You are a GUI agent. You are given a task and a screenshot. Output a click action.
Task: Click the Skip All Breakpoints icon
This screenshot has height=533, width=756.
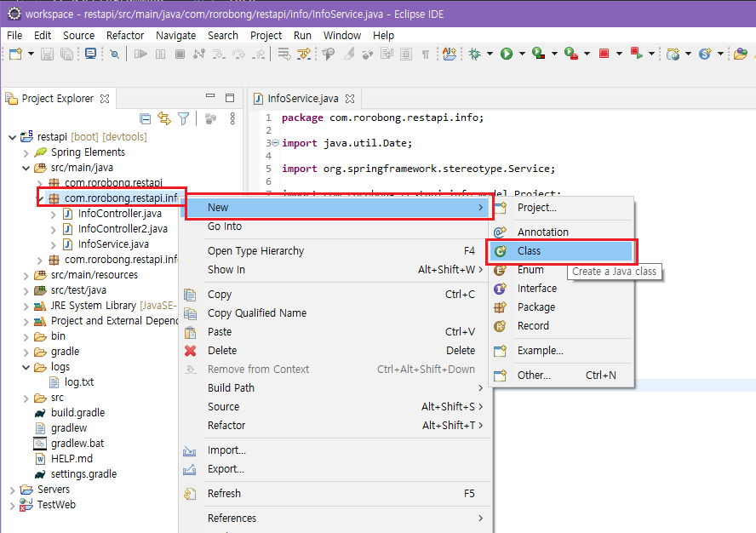point(114,54)
